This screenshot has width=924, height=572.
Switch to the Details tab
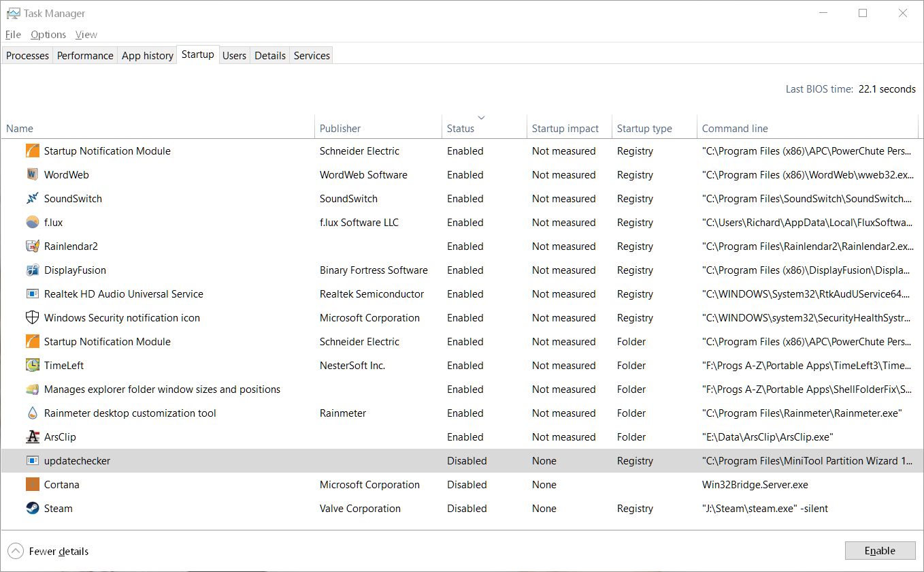(270, 56)
